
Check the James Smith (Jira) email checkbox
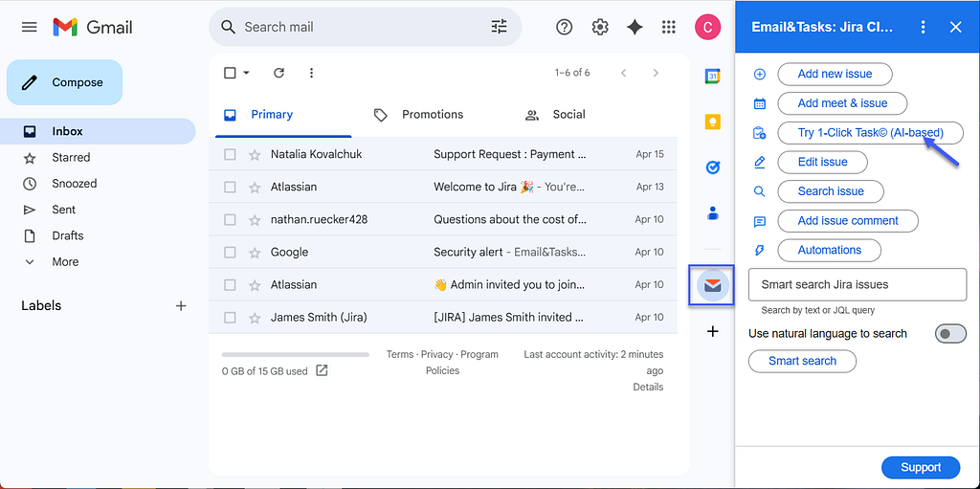pyautogui.click(x=230, y=317)
